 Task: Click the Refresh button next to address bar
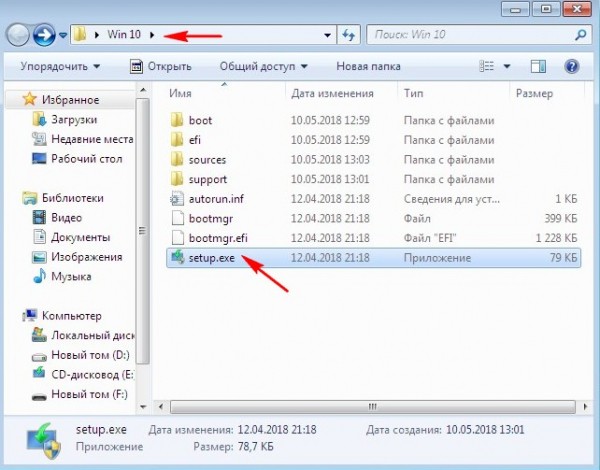tap(349, 35)
